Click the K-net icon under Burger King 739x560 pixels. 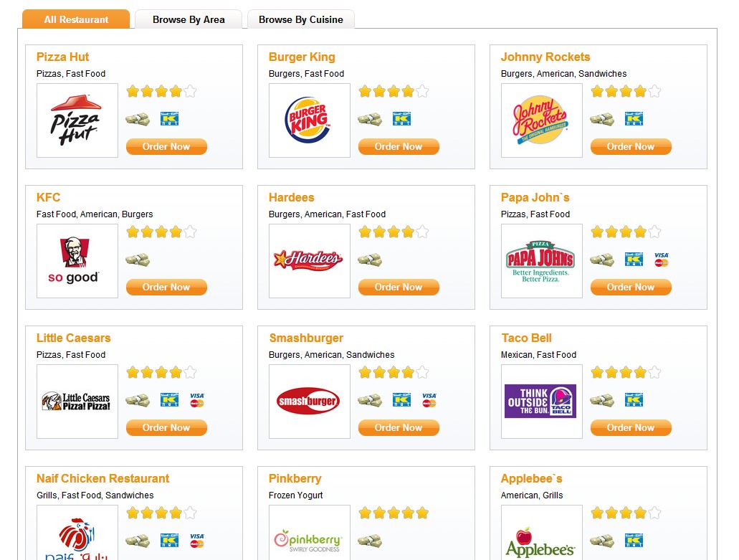click(x=401, y=119)
